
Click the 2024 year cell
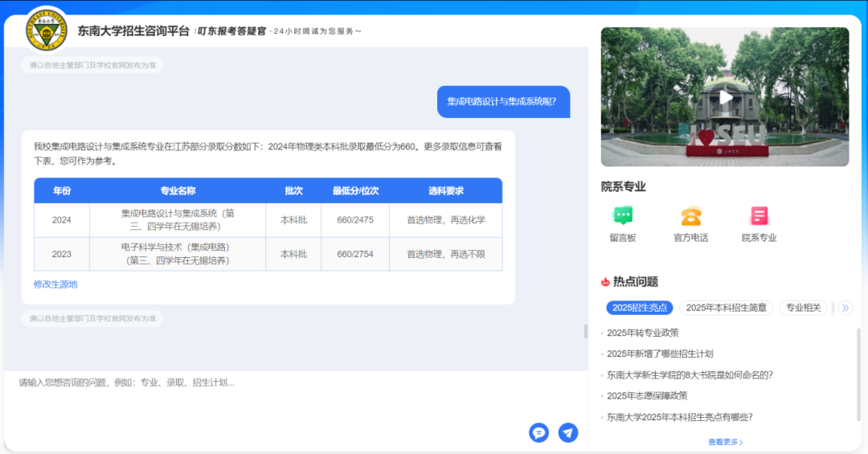pos(61,220)
